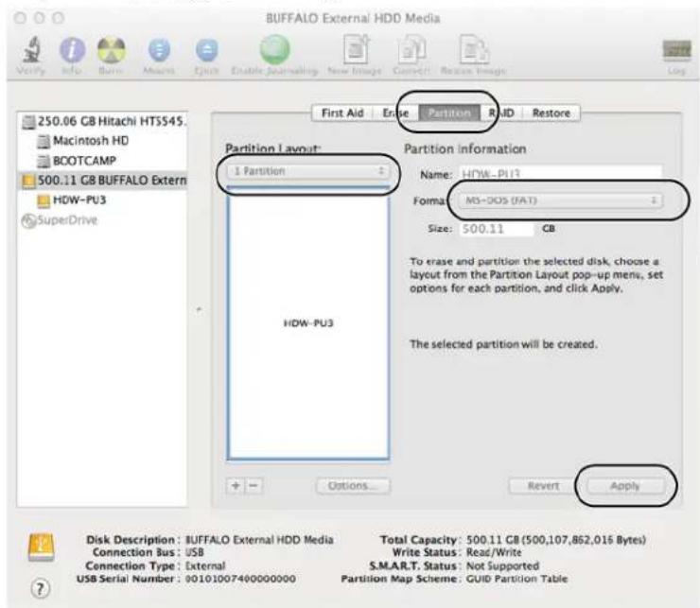
Task: Click the plus button to add partition
Action: coord(236,486)
